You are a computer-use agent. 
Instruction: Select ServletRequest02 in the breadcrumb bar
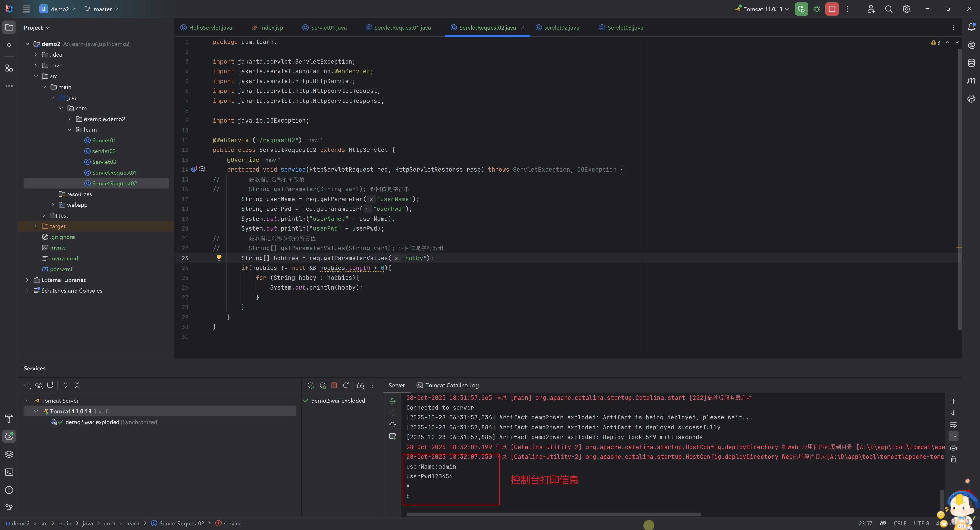[181, 523]
